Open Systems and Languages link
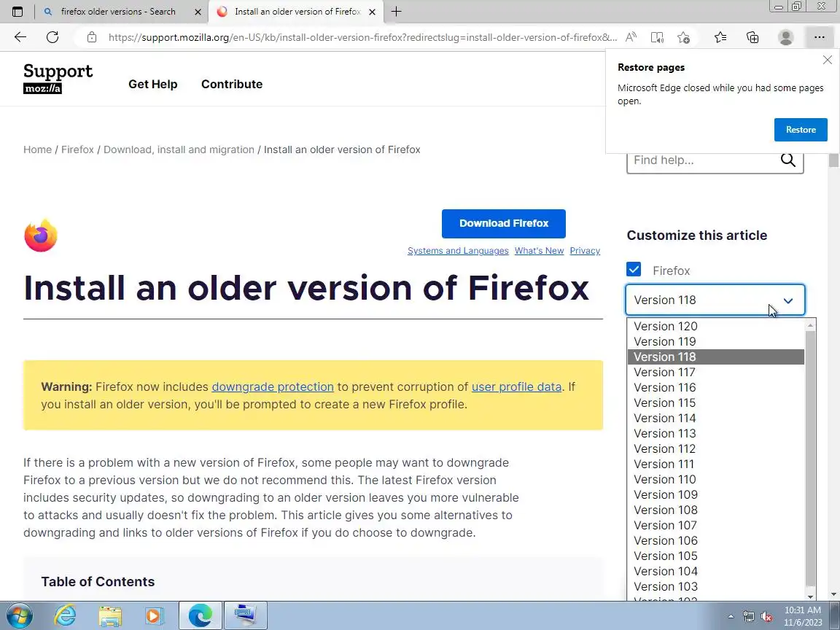The width and height of the screenshot is (840, 630). 458,251
